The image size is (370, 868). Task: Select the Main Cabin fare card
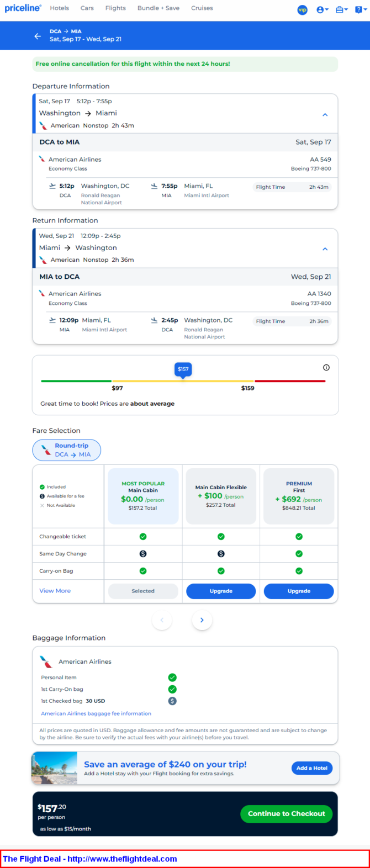click(x=143, y=496)
